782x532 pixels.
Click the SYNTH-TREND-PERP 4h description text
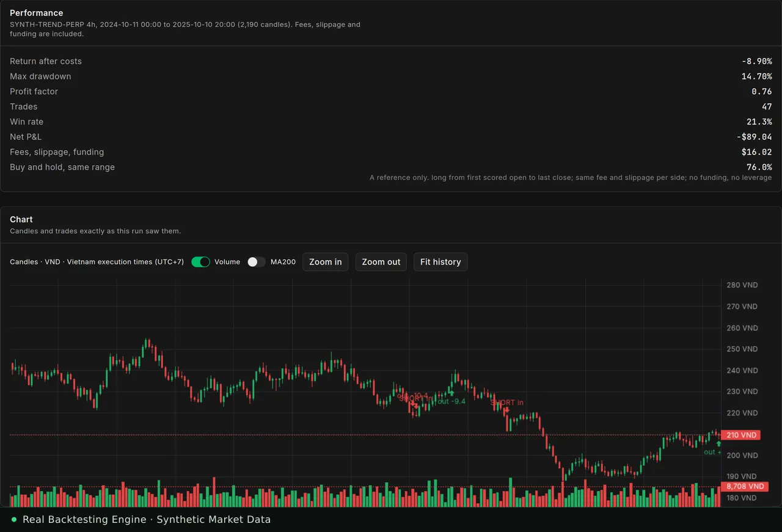coord(185,29)
